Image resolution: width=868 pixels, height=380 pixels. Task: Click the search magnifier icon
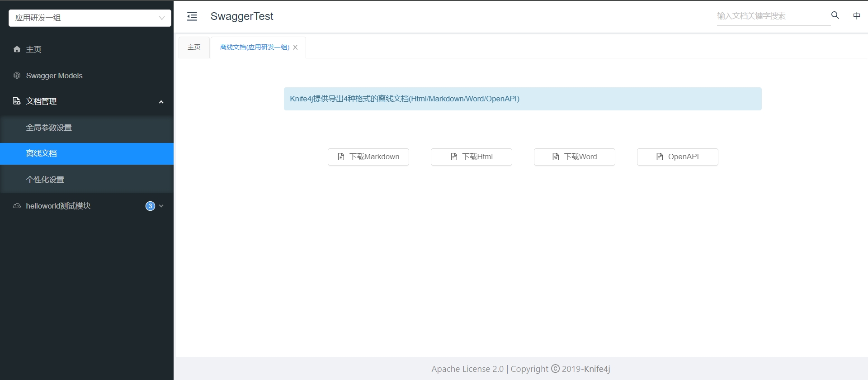[835, 15]
